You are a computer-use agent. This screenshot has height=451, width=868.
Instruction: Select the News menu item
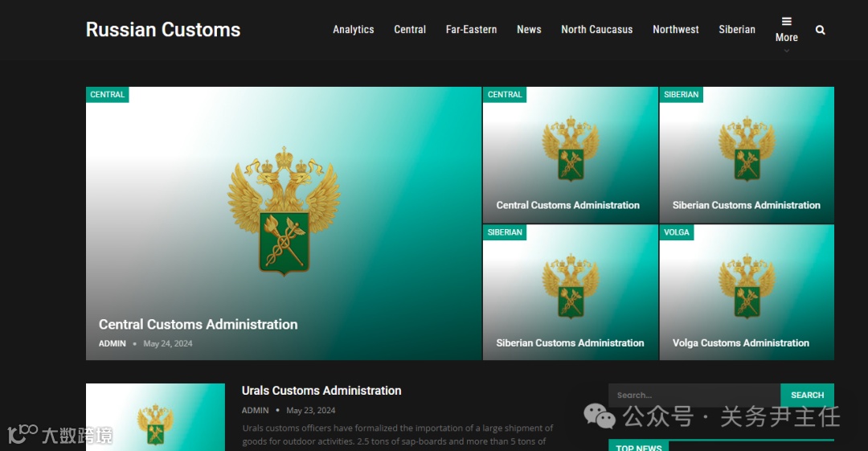point(529,30)
